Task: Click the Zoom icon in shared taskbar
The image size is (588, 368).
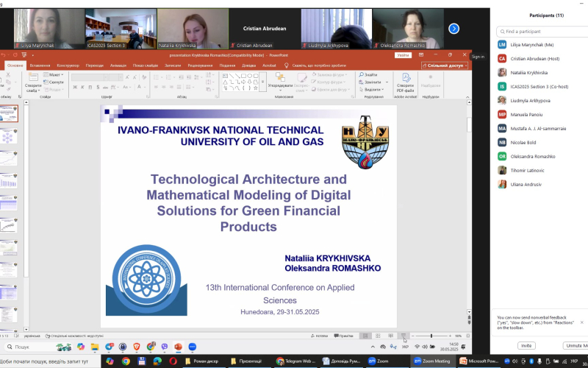Action: coord(193,347)
